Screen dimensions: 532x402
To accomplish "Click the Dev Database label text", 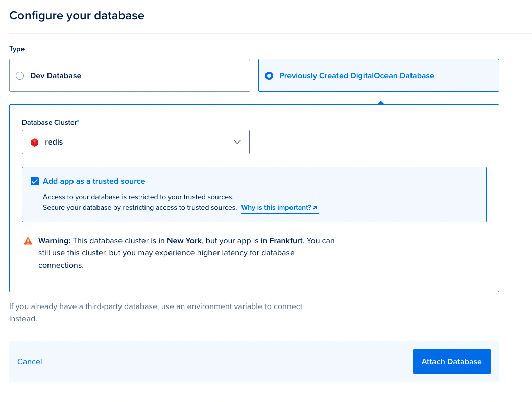I will pyautogui.click(x=56, y=76).
